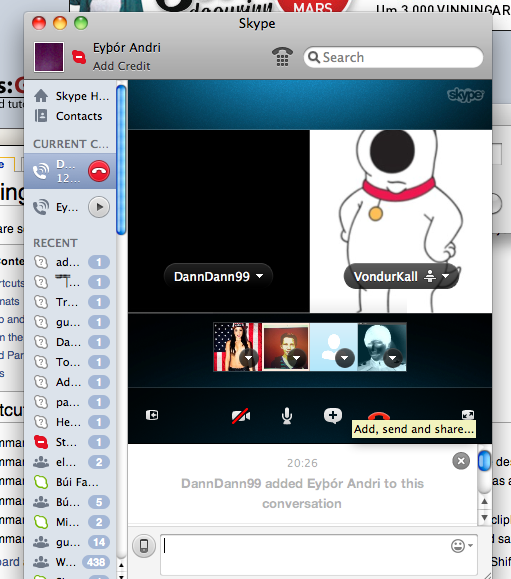Open the recent conversation 'Da...'
Image resolution: width=511 pixels, height=579 pixels.
coord(71,342)
